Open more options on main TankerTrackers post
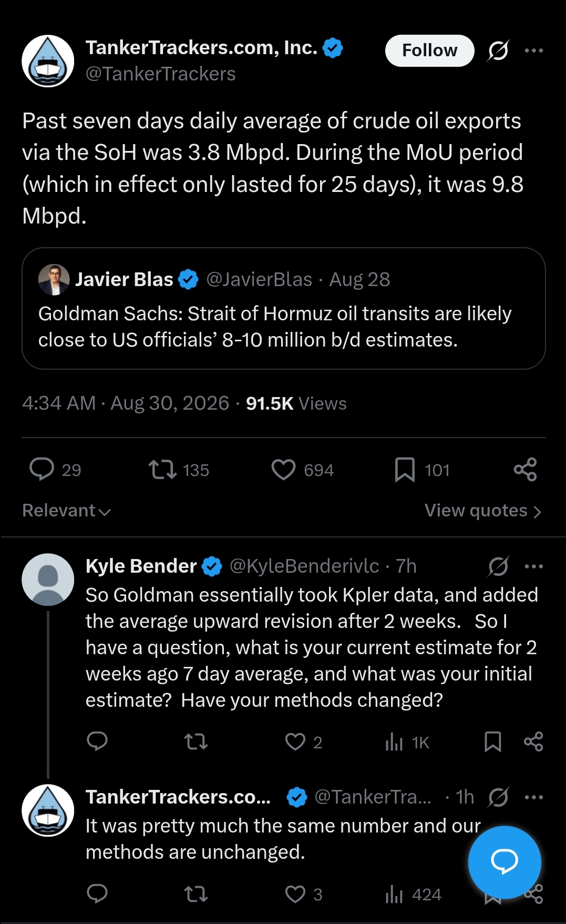The height and width of the screenshot is (924, 566). coord(534,50)
